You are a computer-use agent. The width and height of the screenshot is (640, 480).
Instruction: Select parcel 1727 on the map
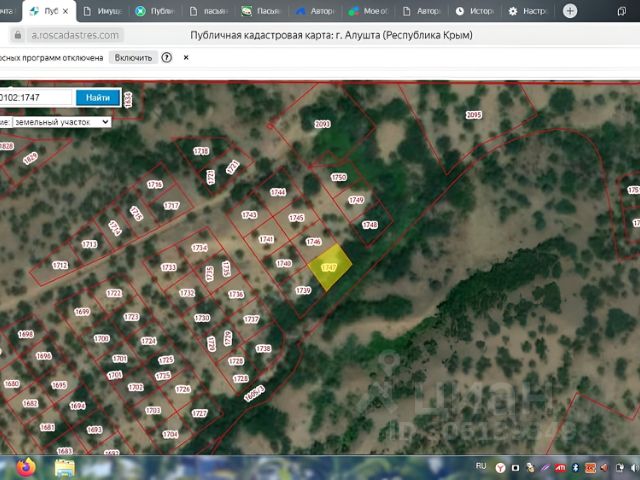pyautogui.click(x=200, y=413)
